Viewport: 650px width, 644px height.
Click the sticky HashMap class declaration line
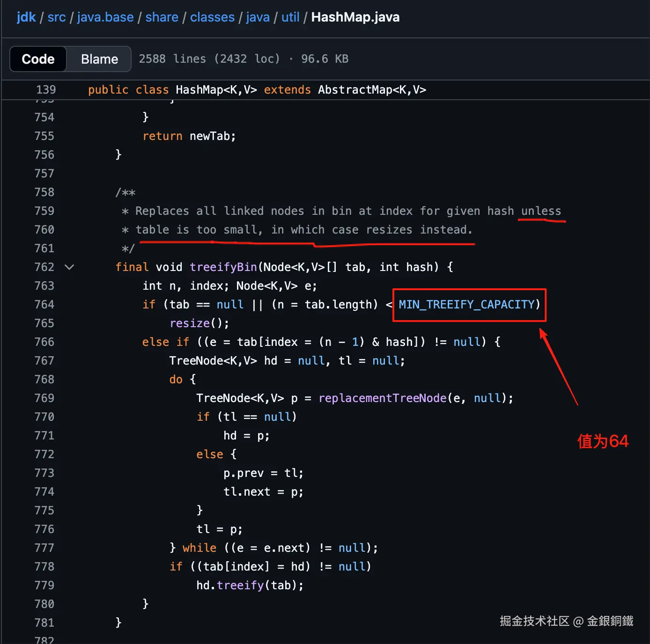(x=257, y=90)
